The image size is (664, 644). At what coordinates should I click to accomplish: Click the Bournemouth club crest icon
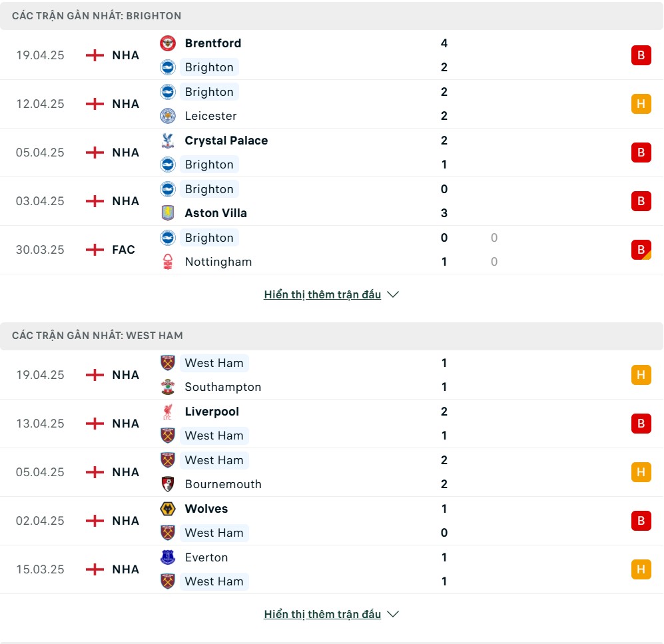coord(168,484)
